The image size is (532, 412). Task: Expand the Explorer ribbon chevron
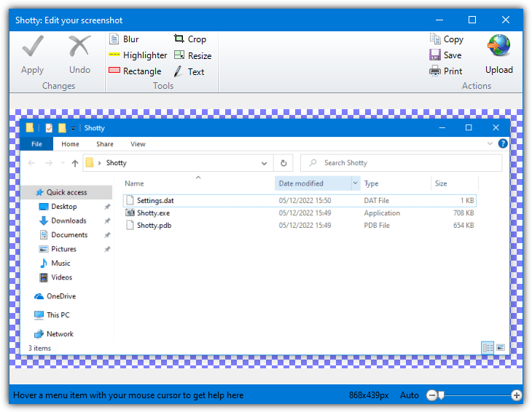[x=490, y=143]
